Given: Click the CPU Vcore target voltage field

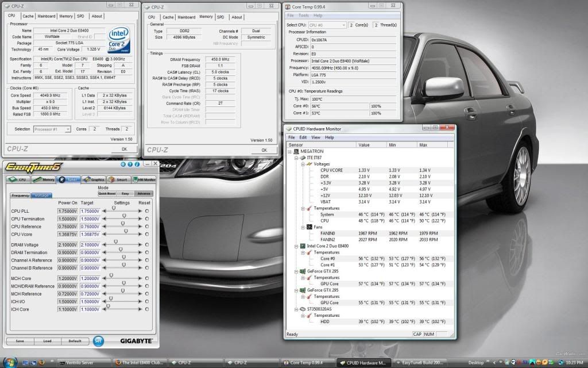Looking at the screenshot, I should coord(91,234).
